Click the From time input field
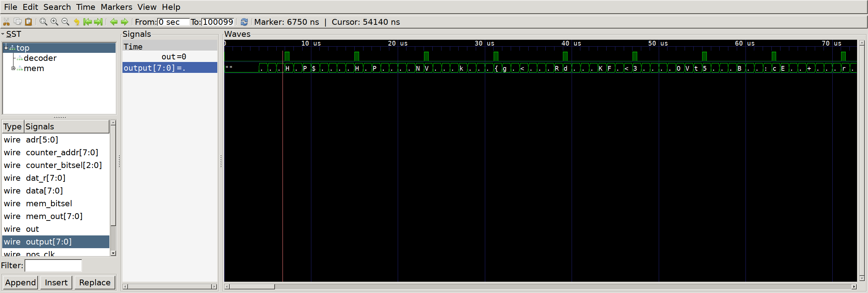Image resolution: width=868 pixels, height=293 pixels. click(174, 22)
